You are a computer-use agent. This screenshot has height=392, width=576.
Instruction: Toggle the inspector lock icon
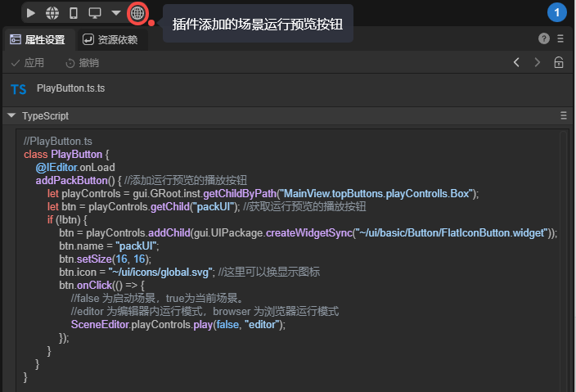coord(559,62)
